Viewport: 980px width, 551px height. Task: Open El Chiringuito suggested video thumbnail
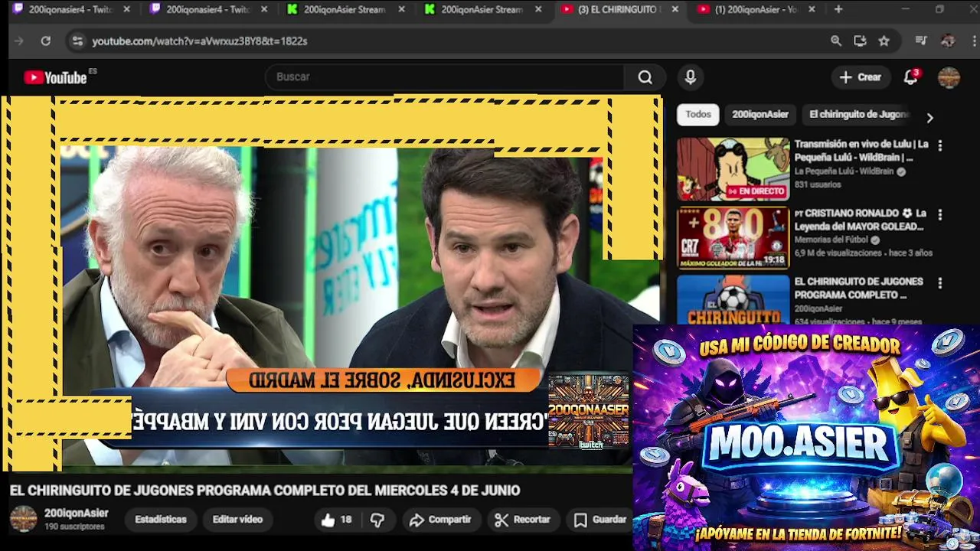coord(733,300)
